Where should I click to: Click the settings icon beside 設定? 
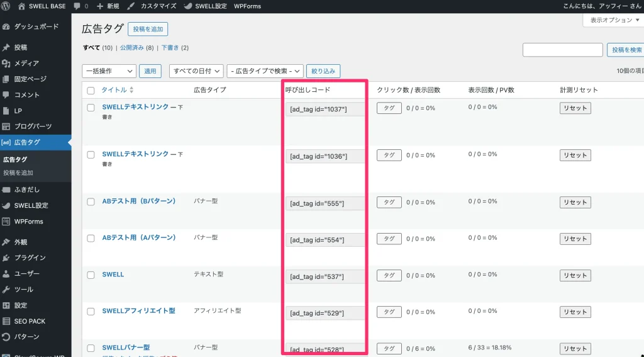(6, 305)
